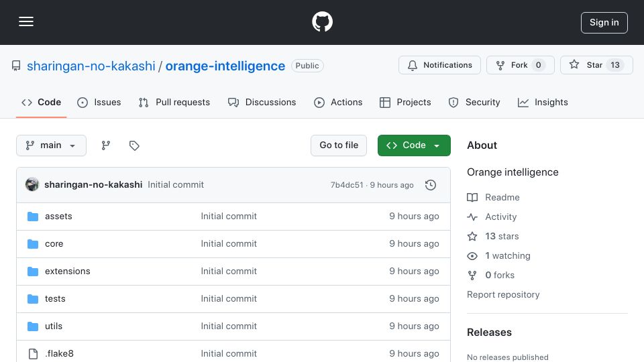The image size is (644, 362).
Task: Open Initial commit link in tests row
Action: pos(229,299)
